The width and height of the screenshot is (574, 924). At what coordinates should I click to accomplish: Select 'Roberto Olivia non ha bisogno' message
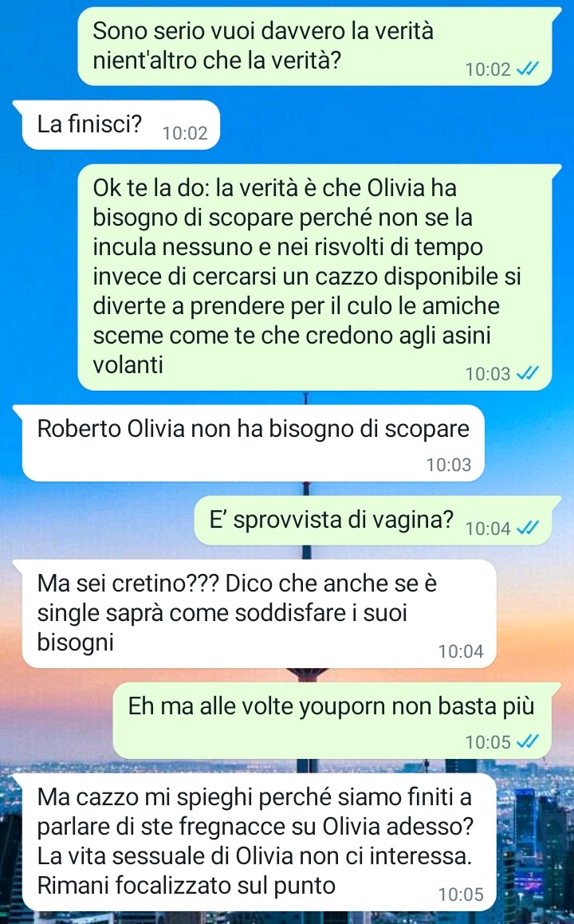coord(253,443)
